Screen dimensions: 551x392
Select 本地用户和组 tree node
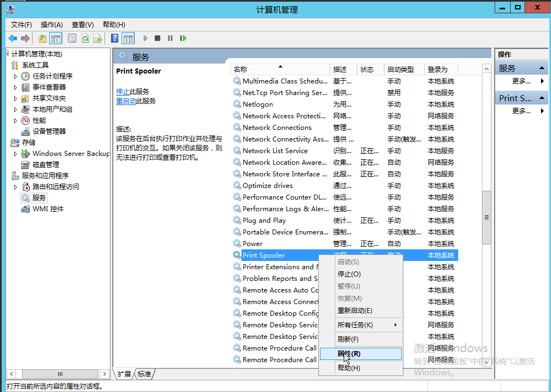(53, 109)
